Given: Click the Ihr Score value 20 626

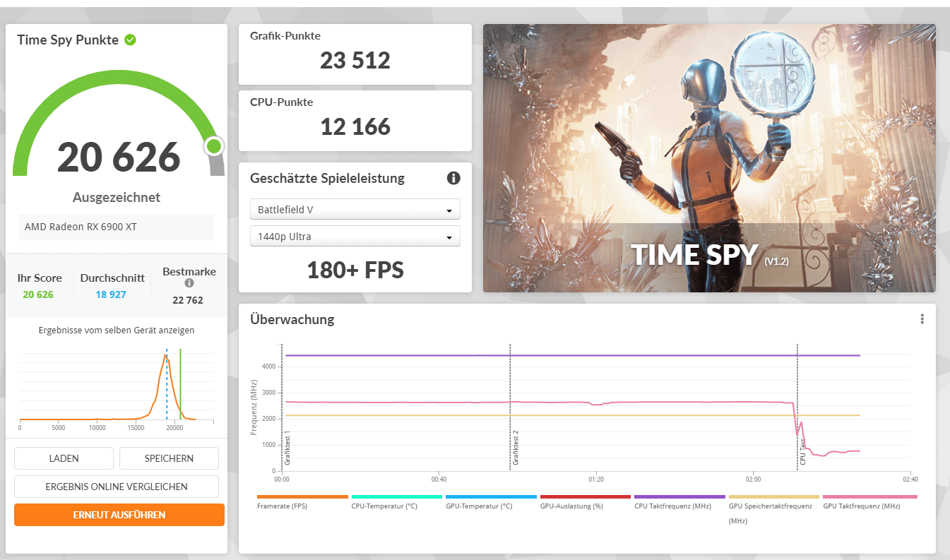Looking at the screenshot, I should [38, 294].
